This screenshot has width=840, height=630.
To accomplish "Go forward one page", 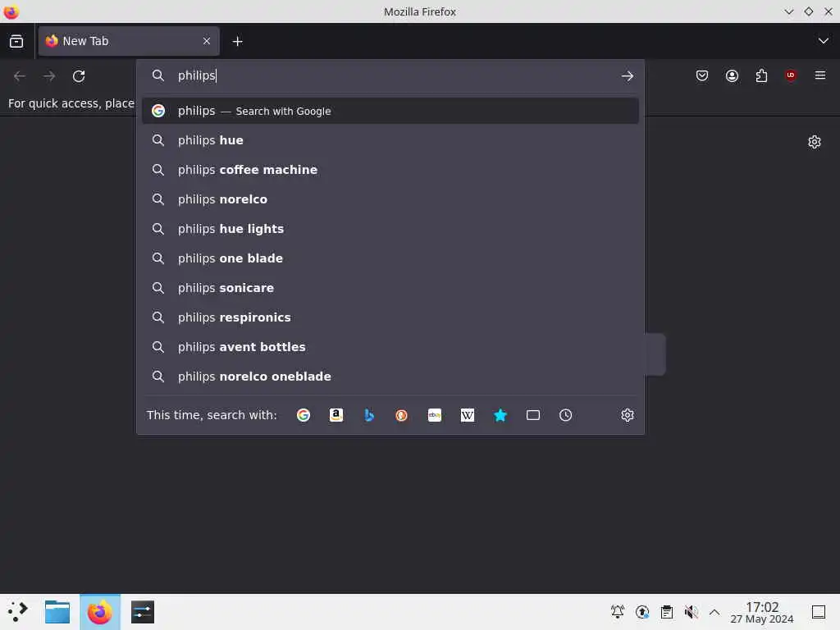I will [49, 76].
